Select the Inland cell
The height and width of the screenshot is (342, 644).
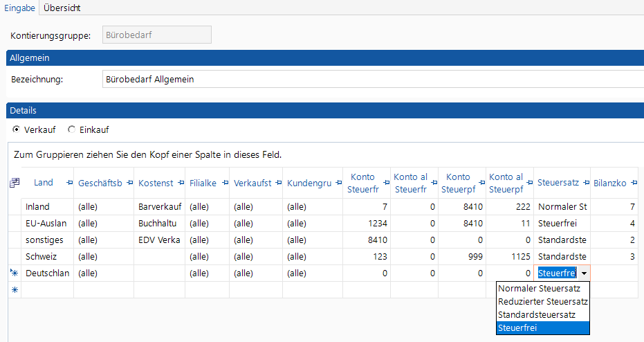47,207
